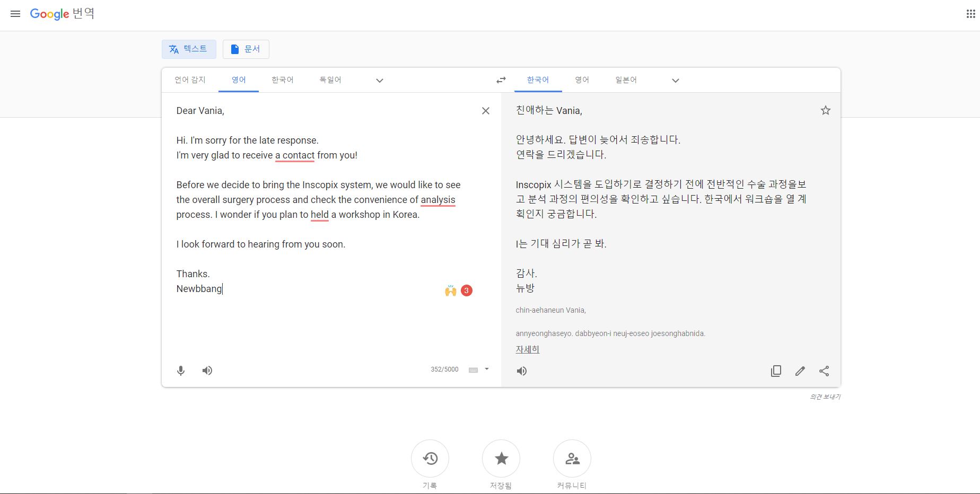
Task: Listen to the Korean translation
Action: tap(522, 371)
